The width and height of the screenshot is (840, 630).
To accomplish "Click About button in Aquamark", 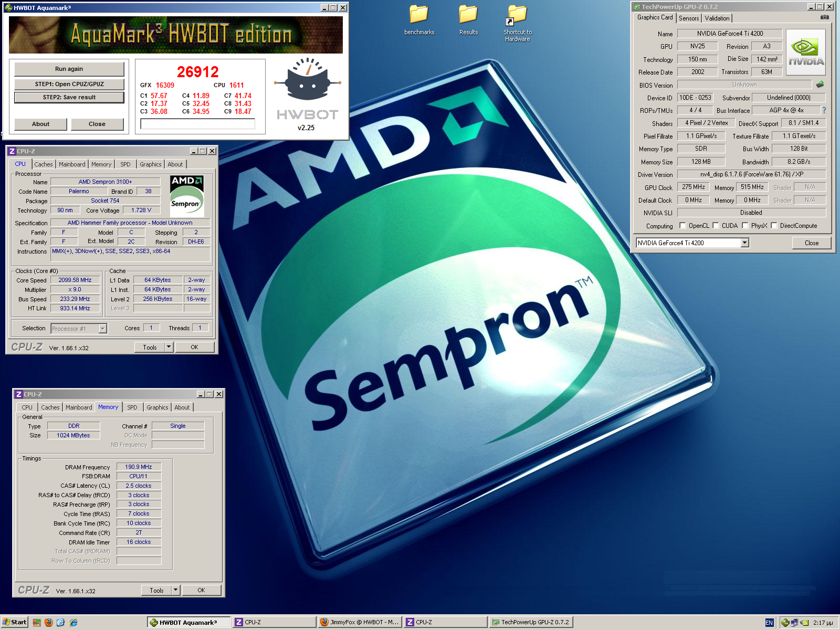I will coord(40,124).
